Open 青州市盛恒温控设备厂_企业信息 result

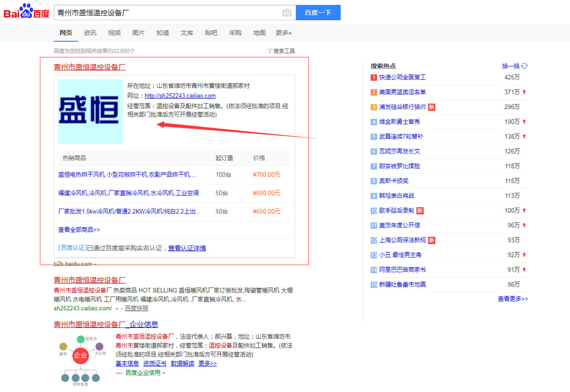click(x=106, y=325)
